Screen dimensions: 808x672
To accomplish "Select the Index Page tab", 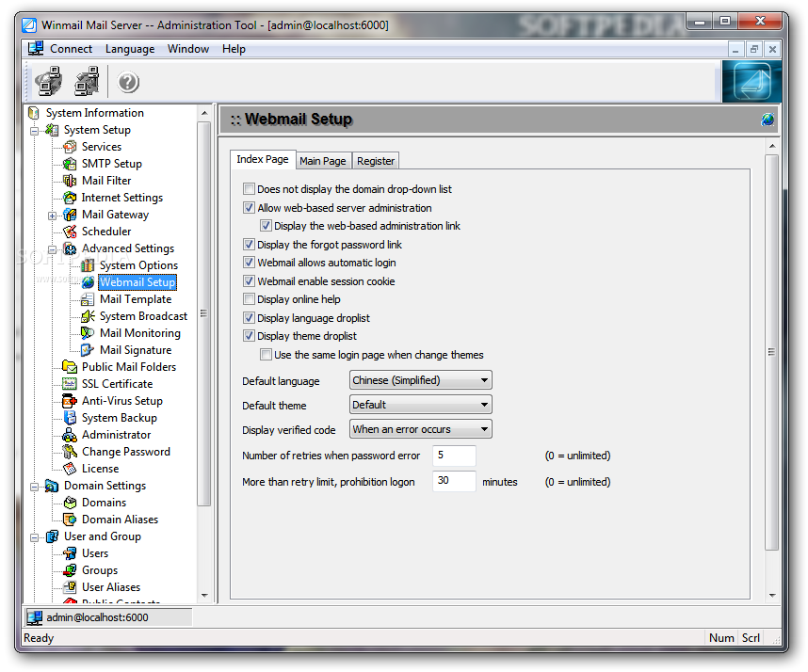I will tap(263, 160).
